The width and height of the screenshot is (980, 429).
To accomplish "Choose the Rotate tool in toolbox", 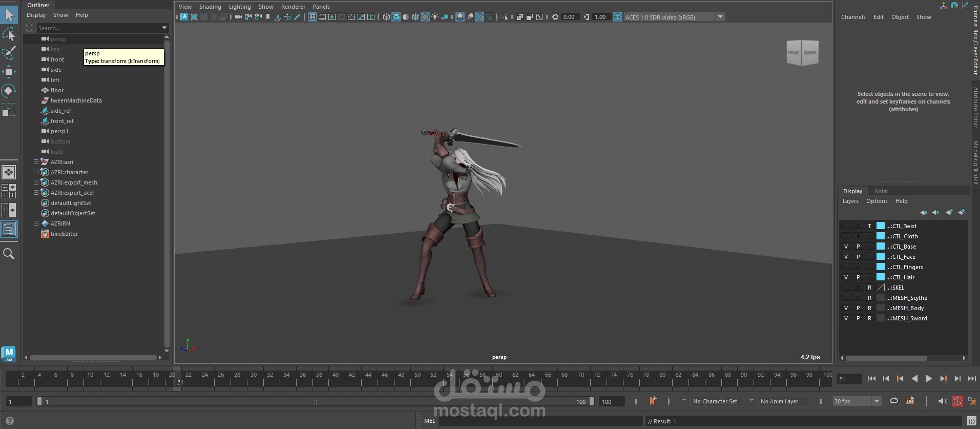I will (9, 91).
